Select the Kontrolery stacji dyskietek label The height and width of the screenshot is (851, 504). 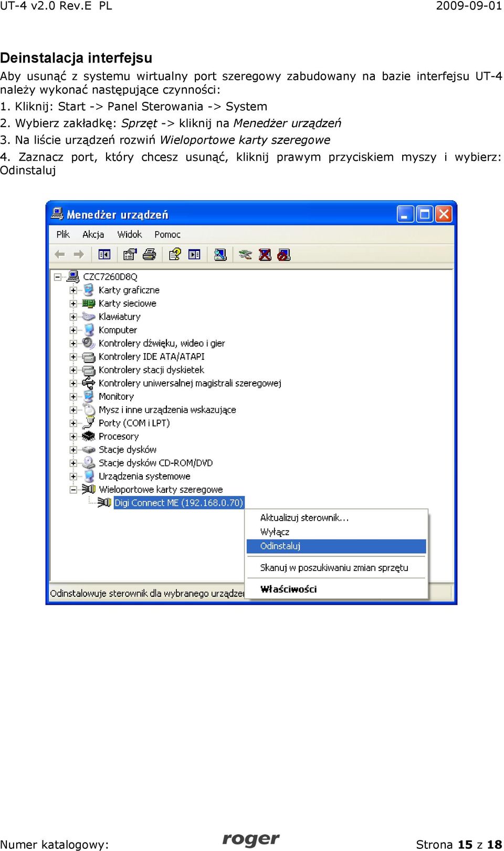[151, 370]
